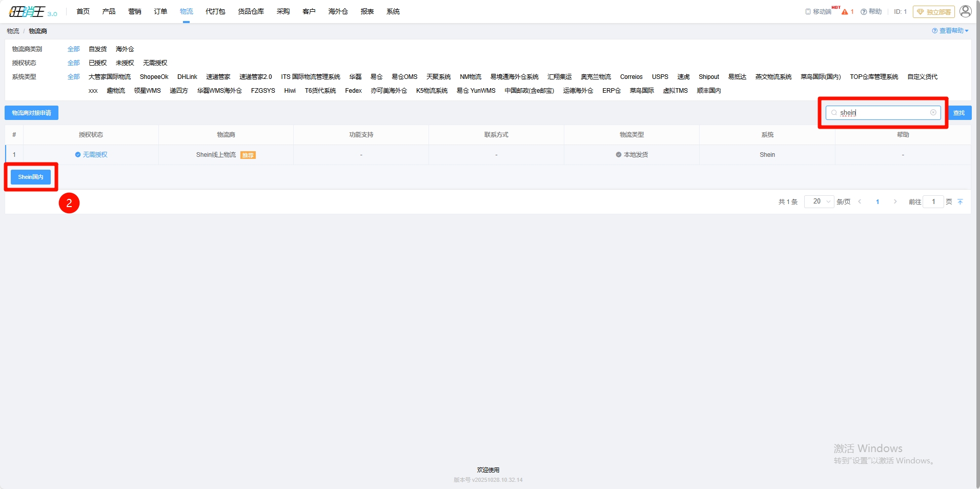
Task: Filter authorization status by 已授权
Action: (97, 63)
